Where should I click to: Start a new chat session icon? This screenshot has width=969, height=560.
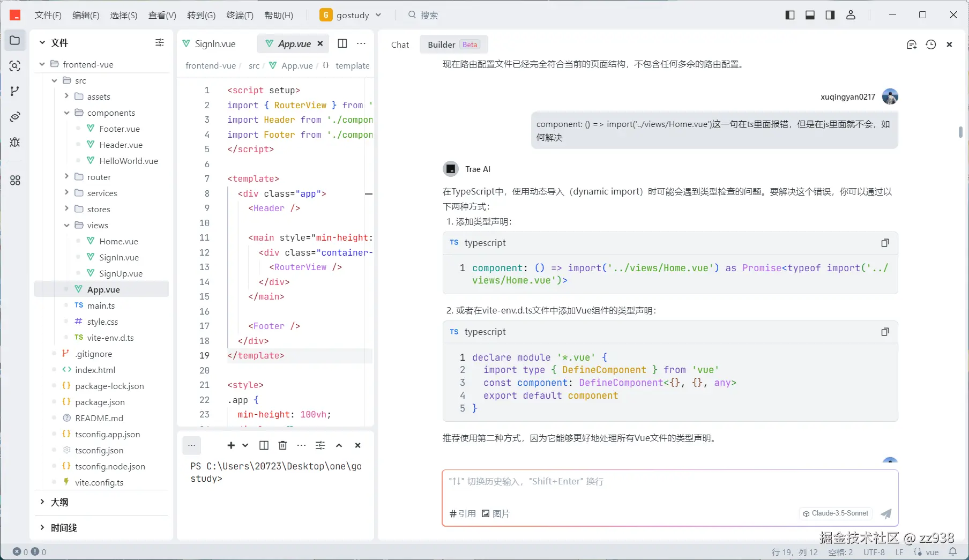coord(912,44)
